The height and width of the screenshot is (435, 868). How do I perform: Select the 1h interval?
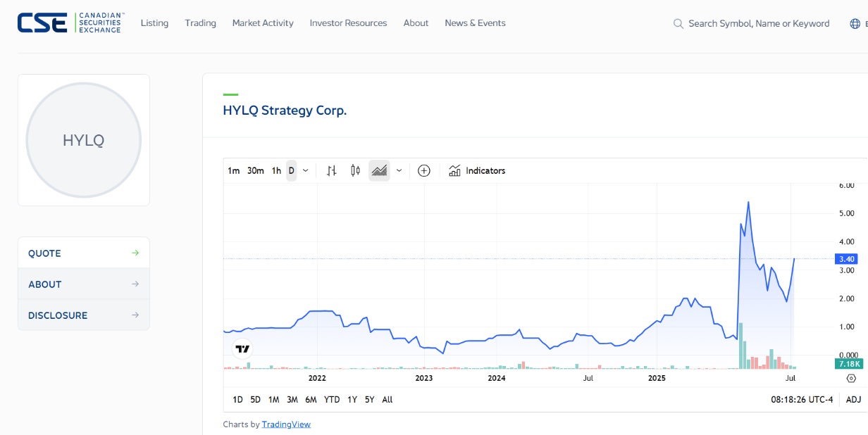(x=276, y=170)
